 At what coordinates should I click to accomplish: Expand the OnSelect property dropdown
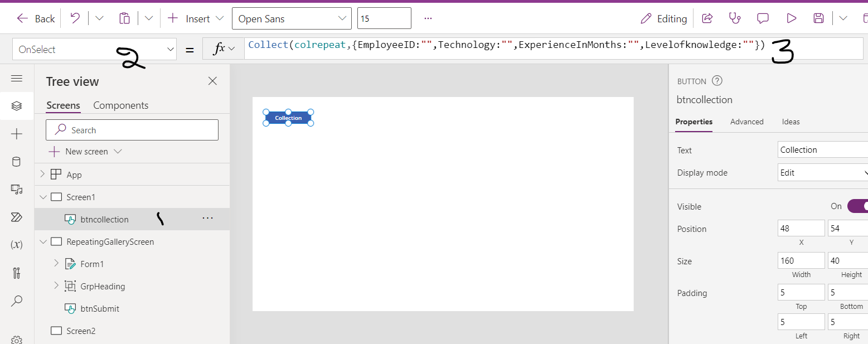pyautogui.click(x=171, y=50)
